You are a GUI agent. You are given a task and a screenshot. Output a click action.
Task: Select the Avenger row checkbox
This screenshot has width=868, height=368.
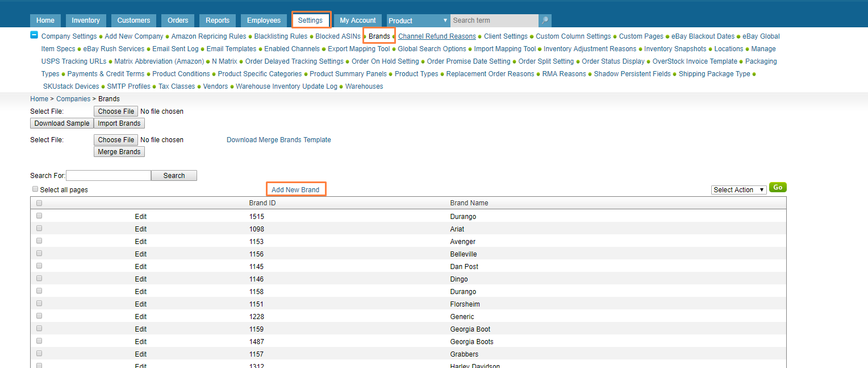[x=39, y=241]
